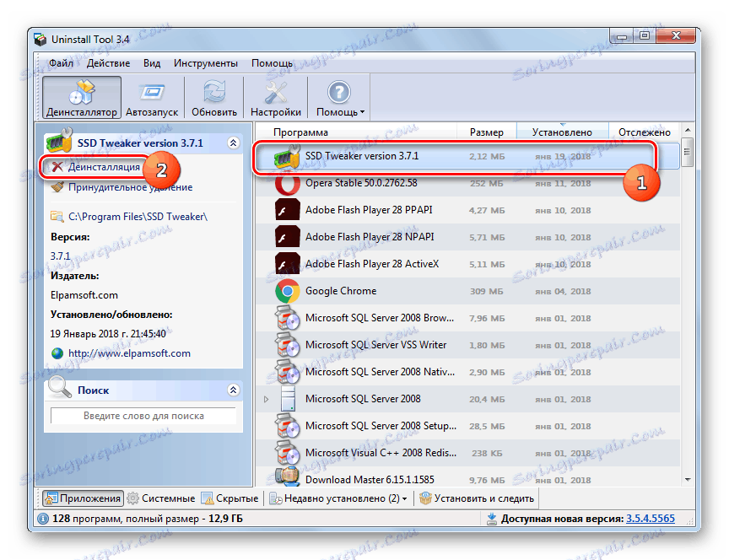The height and width of the screenshot is (560, 729).
Task: Open the Недавно установлено (2) dropdown
Action: coord(339,498)
